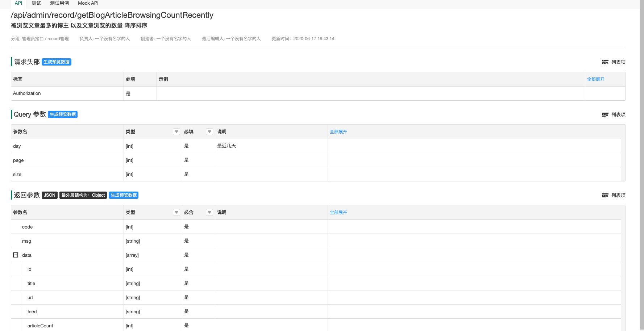This screenshot has width=644, height=331.
Task: Click the API path heading text
Action: click(x=112, y=15)
